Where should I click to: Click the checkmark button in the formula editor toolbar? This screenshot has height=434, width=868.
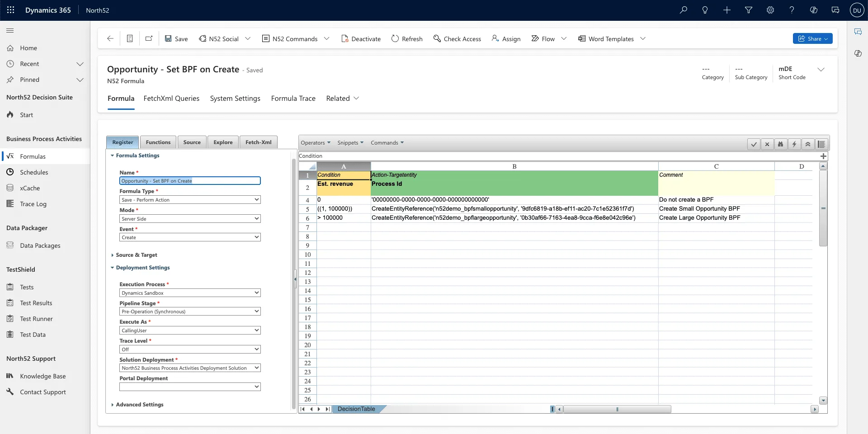click(x=754, y=144)
